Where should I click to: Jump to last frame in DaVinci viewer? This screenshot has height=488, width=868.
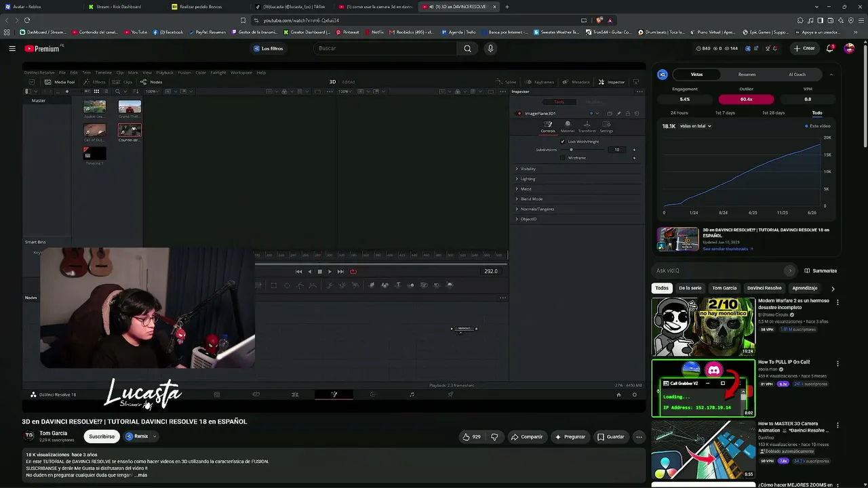point(340,271)
